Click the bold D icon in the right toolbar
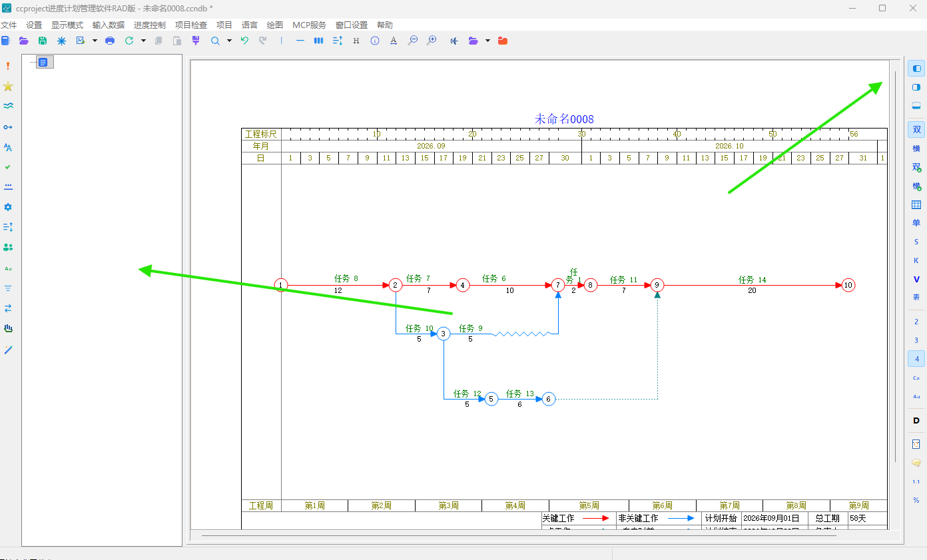927x560 pixels. (916, 420)
